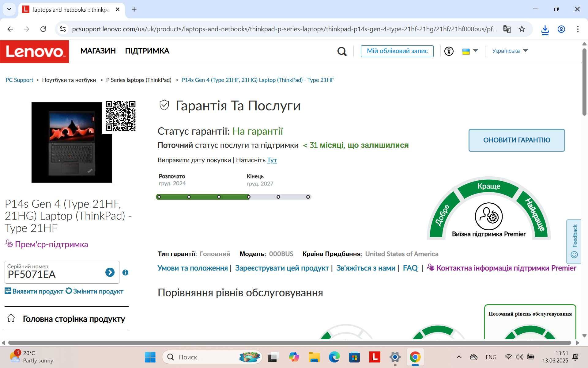Image resolution: width=588 pixels, height=368 pixels.
Task: Open the FAQ link
Action: click(x=410, y=268)
